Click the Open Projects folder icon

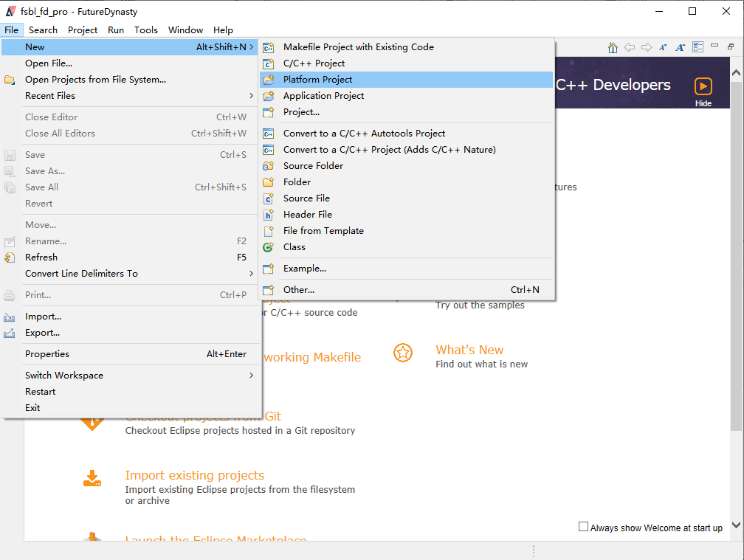10,80
